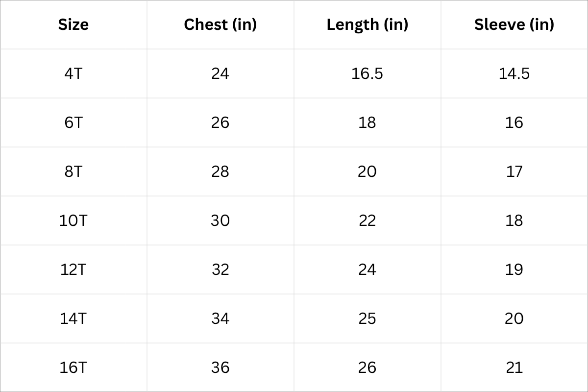Image resolution: width=588 pixels, height=392 pixels.
Task: Click the Length (in) header cell
Action: (x=367, y=24)
